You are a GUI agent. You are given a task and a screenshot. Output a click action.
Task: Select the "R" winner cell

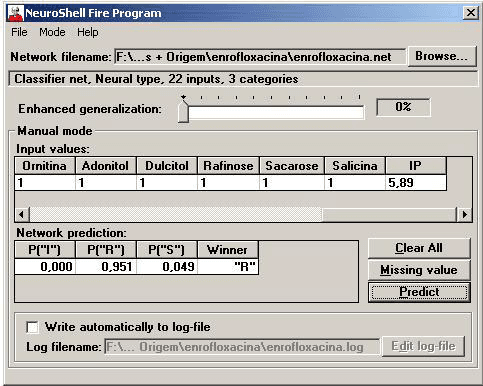(228, 266)
